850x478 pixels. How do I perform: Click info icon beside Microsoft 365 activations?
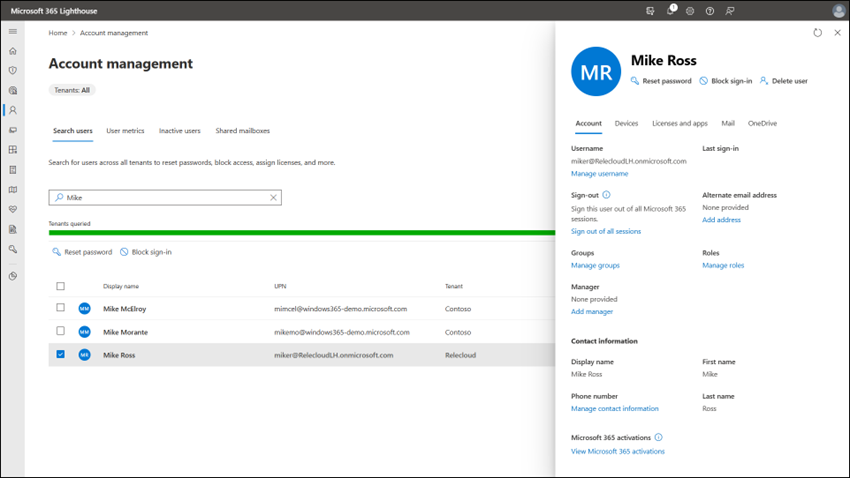659,437
